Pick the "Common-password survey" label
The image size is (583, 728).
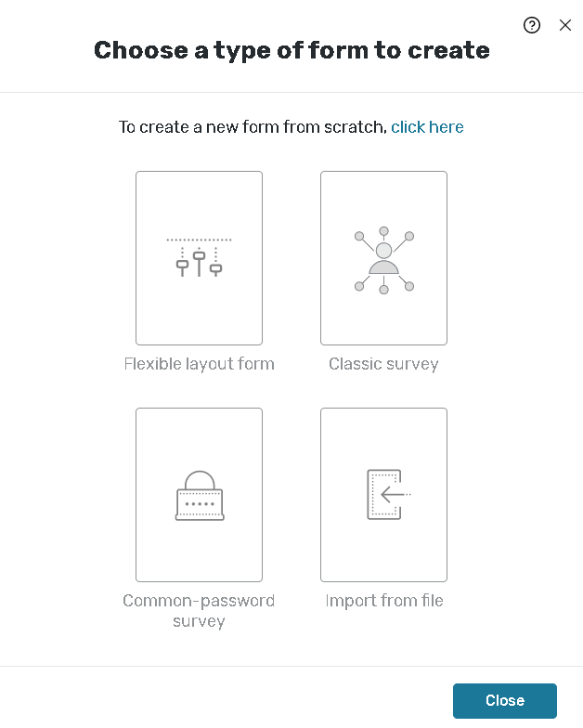coord(199,611)
